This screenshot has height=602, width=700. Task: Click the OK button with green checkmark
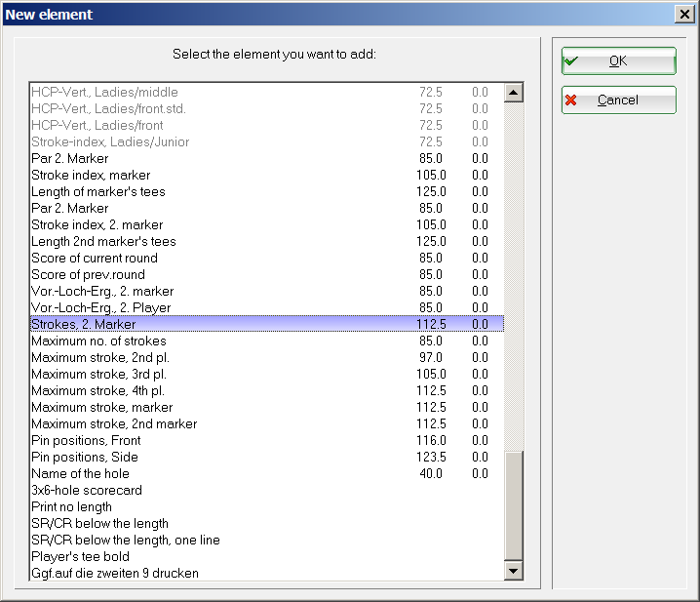[618, 60]
